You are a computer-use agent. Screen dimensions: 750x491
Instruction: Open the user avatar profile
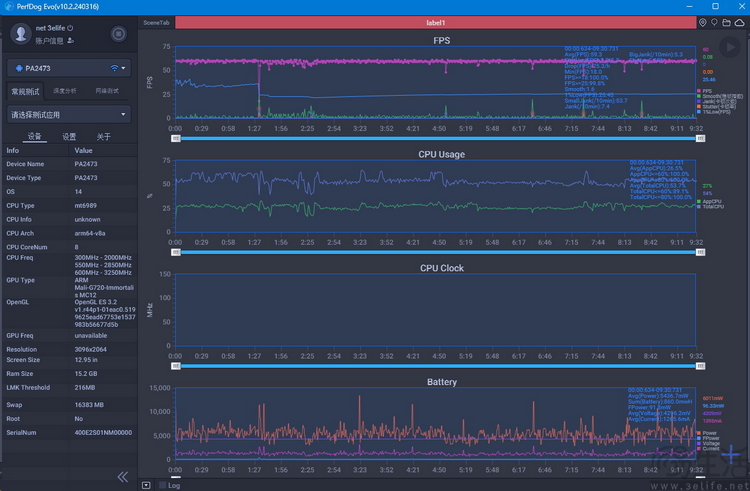(21, 33)
